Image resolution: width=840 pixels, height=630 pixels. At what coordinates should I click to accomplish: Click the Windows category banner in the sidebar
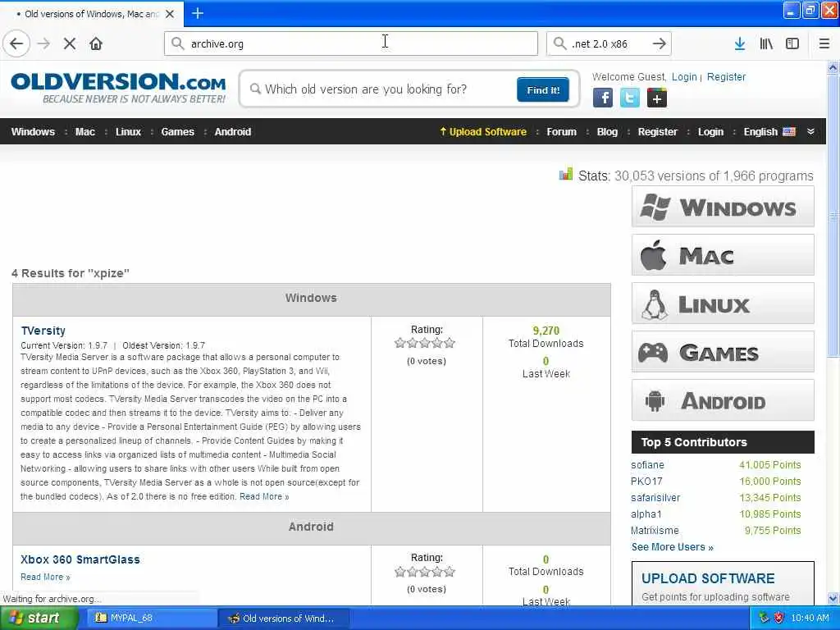tap(723, 207)
